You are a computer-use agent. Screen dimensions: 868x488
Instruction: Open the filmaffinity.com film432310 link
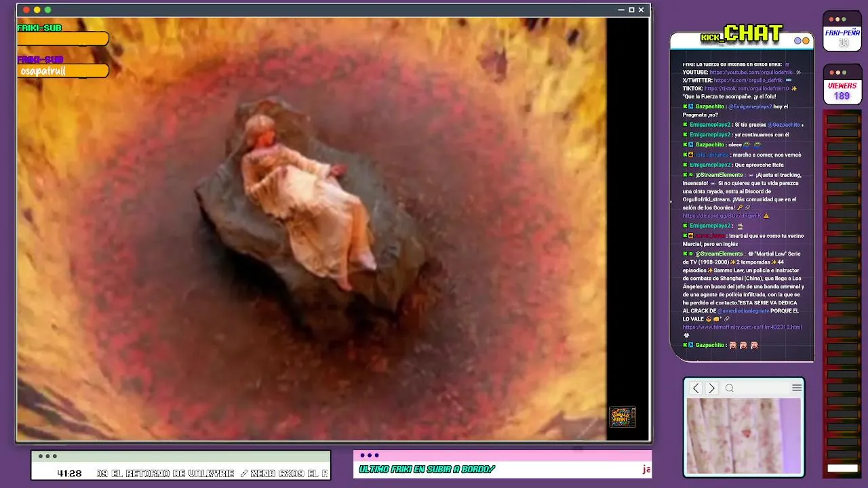click(742, 327)
